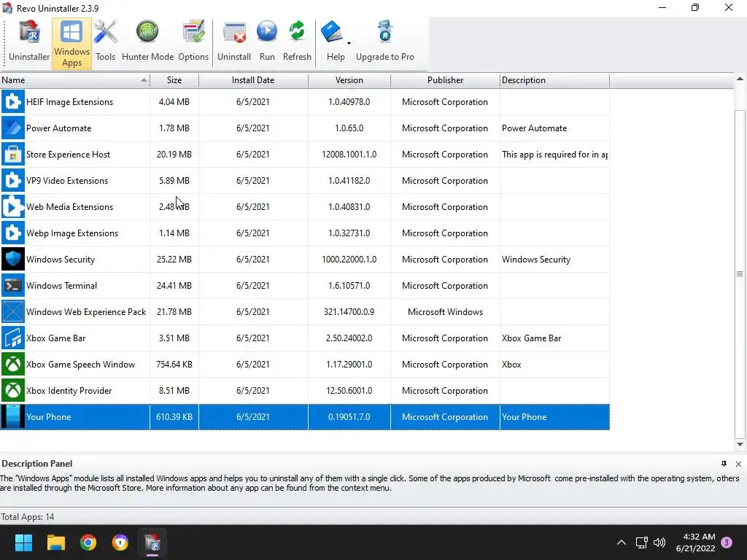This screenshot has height=560, width=747.
Task: Open the Uninstaller module
Action: pos(29,43)
